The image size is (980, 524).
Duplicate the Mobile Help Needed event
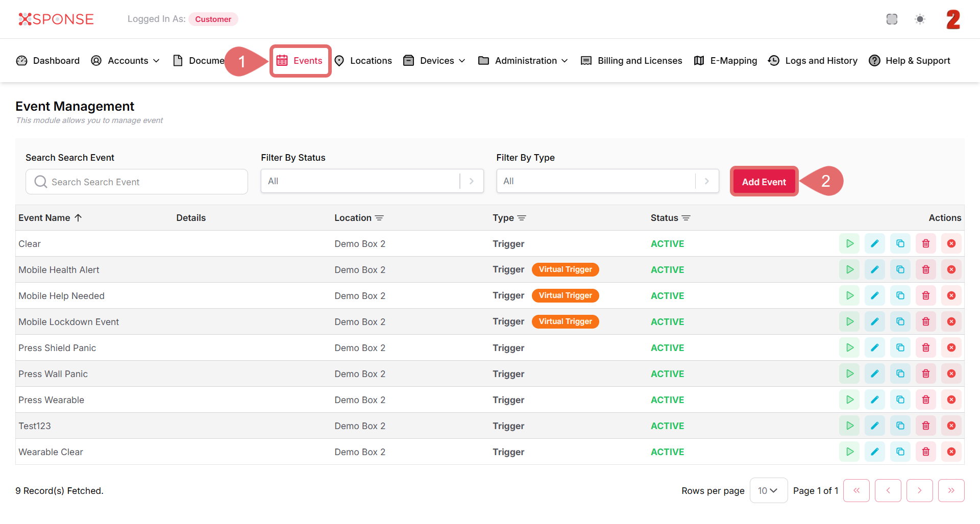coord(900,295)
